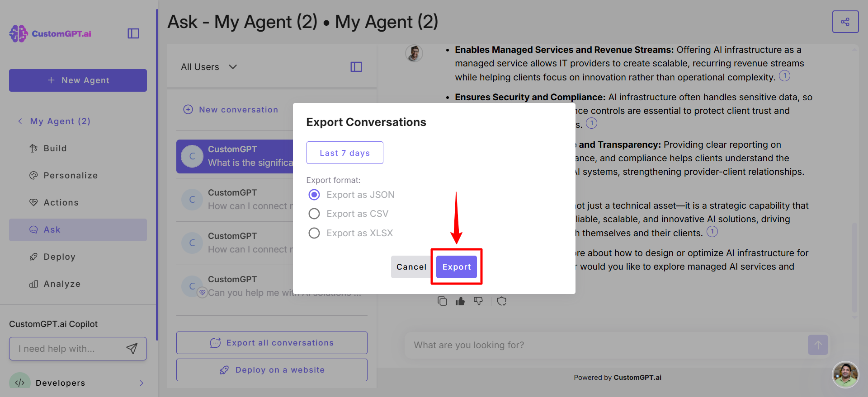Viewport: 868px width, 397px height.
Task: Click the send arrow in chat box
Action: tap(818, 345)
